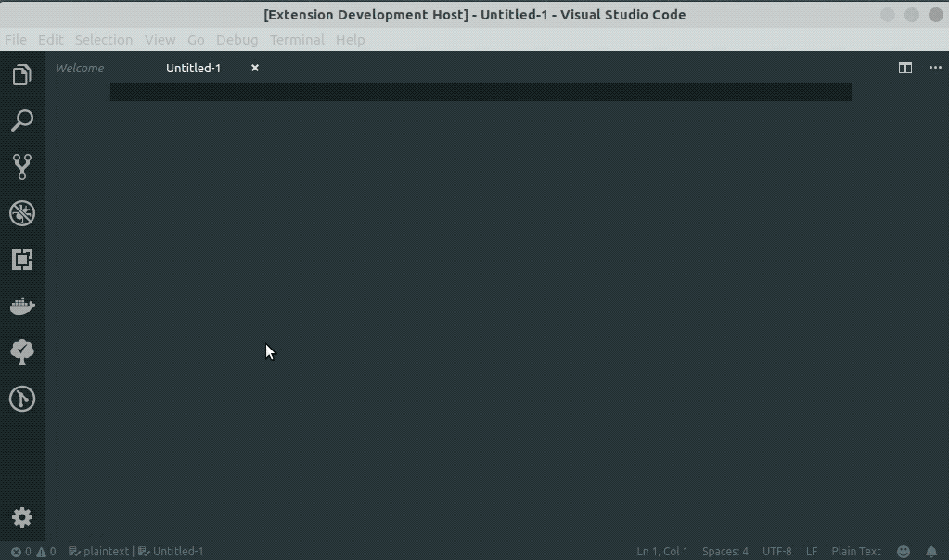Open the Manage gear settings icon
The height and width of the screenshot is (560, 949).
(21, 517)
